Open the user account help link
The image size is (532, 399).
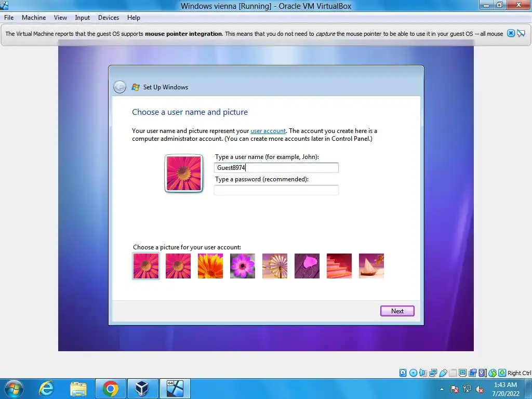coord(268,131)
